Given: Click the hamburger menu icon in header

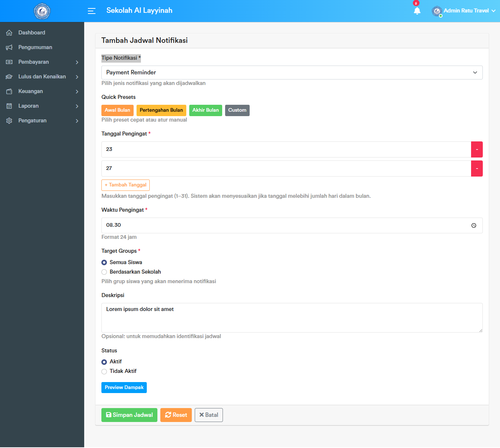Looking at the screenshot, I should click(91, 11).
